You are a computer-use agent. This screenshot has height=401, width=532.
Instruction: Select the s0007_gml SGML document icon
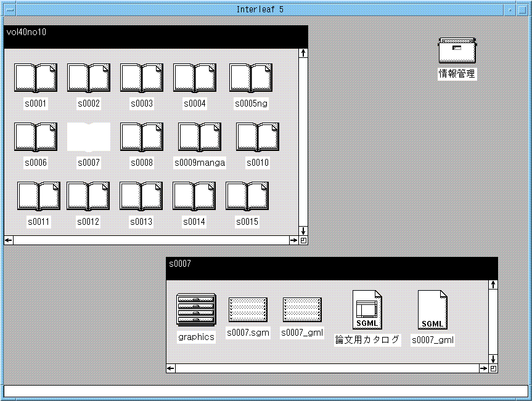tap(433, 310)
